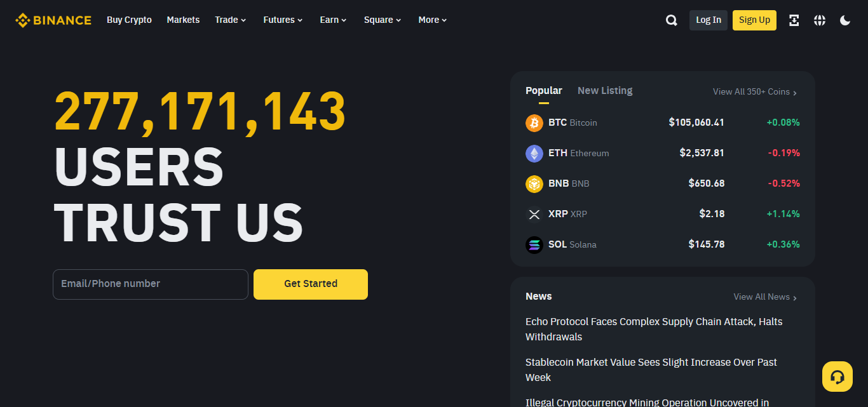This screenshot has width=868, height=407.
Task: Switch to the New Listing tab
Action: tap(605, 91)
